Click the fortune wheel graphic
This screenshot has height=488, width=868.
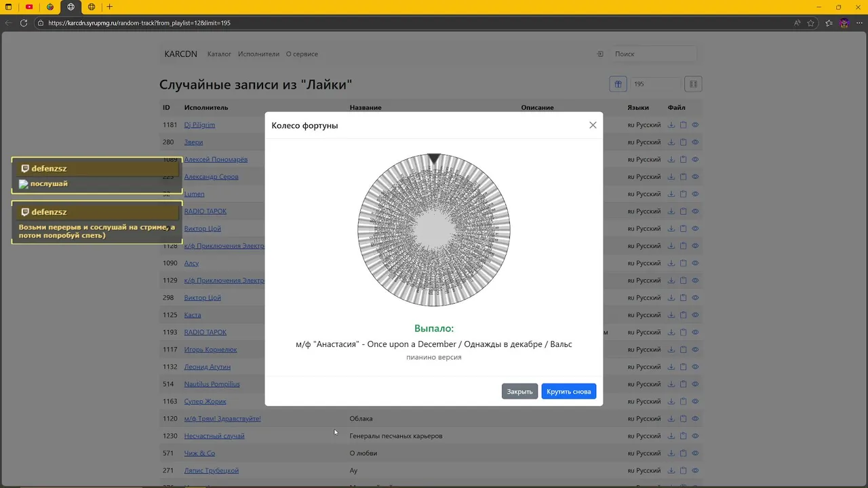click(434, 230)
